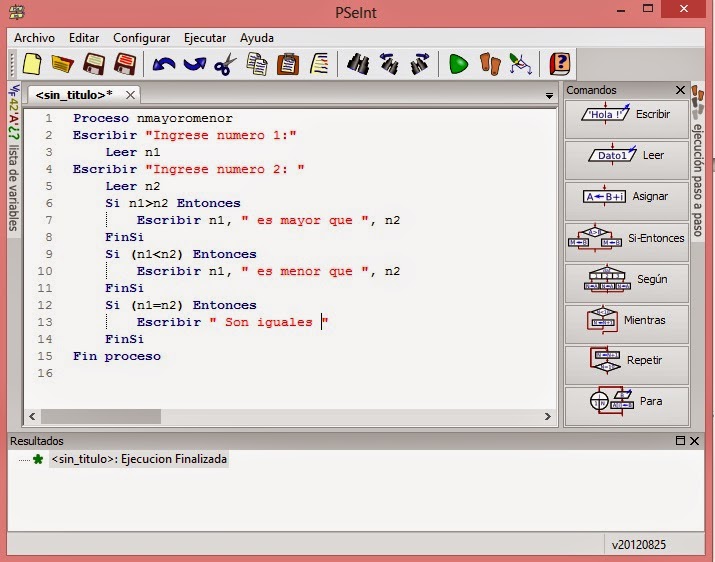Redo the edit with the right arrow
The height and width of the screenshot is (562, 715).
coord(195,64)
